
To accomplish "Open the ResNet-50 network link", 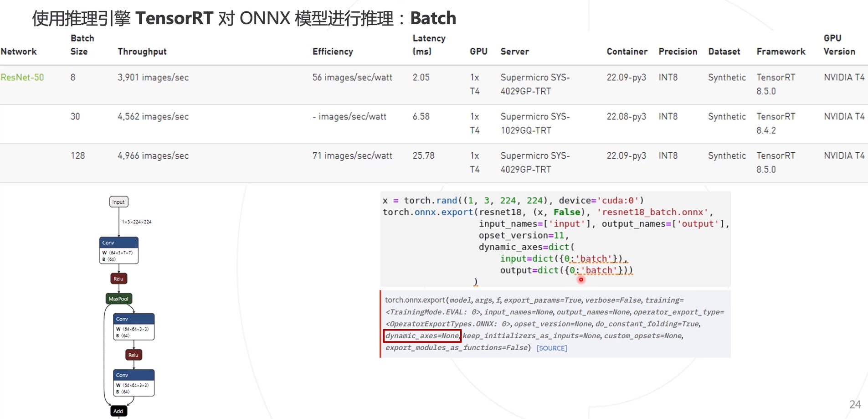I will 22,78.
